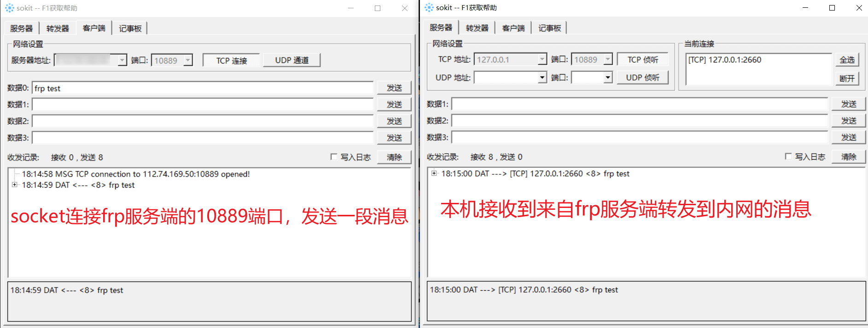Image resolution: width=868 pixels, height=328 pixels.
Task: Click the TCP 侦听 button
Action: pos(643,59)
